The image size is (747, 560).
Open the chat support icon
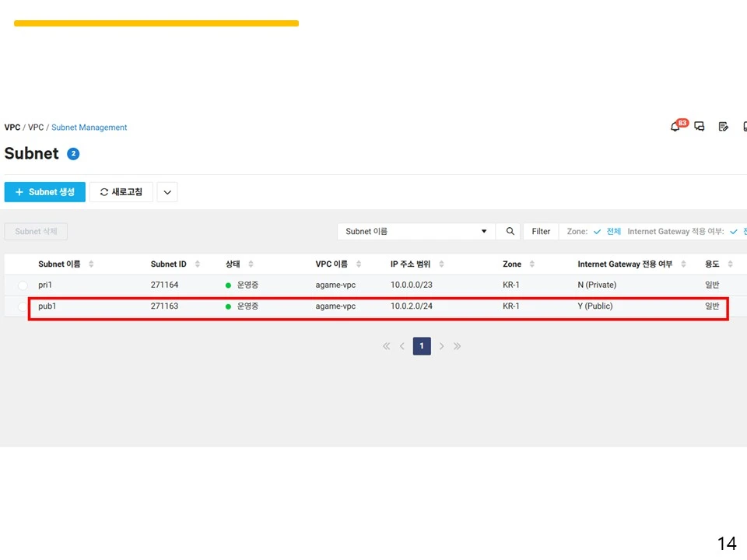click(x=699, y=126)
